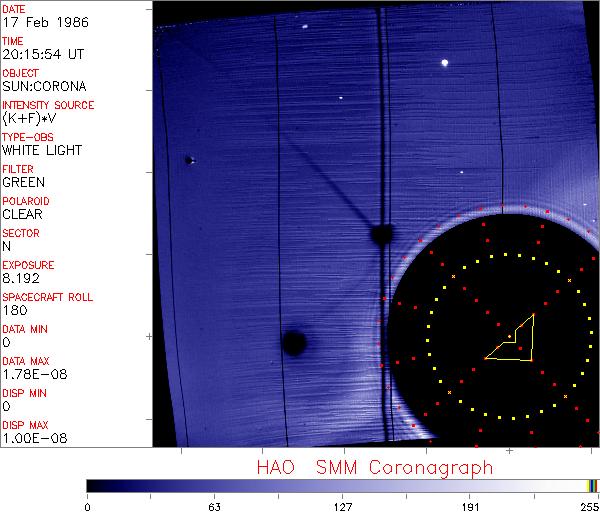Click the bright white star near the top
Image resolution: width=600 pixels, height=512 pixels.
[x=443, y=63]
